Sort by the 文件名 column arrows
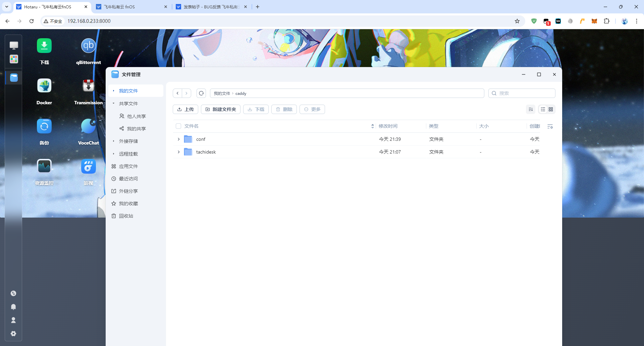This screenshot has width=644, height=346. click(x=373, y=126)
